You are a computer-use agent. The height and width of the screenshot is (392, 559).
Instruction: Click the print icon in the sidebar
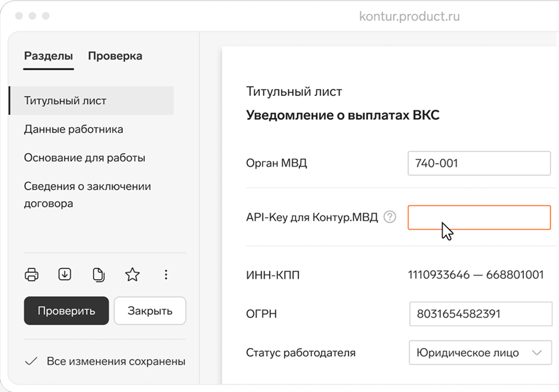[31, 275]
